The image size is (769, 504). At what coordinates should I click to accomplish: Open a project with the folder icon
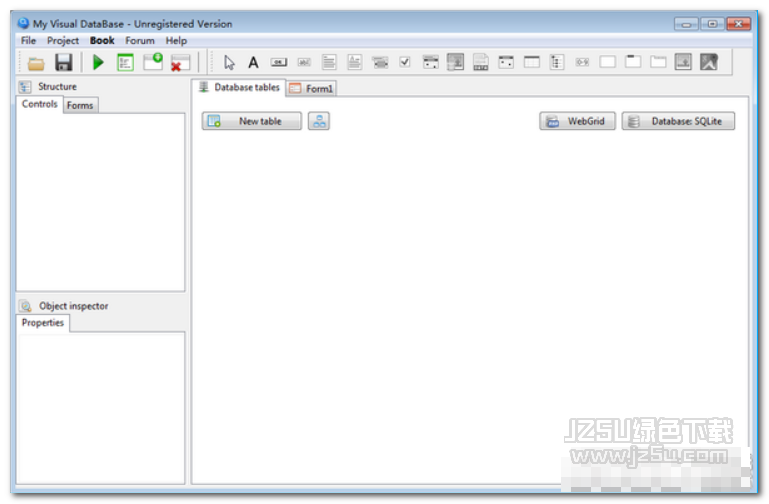point(36,63)
